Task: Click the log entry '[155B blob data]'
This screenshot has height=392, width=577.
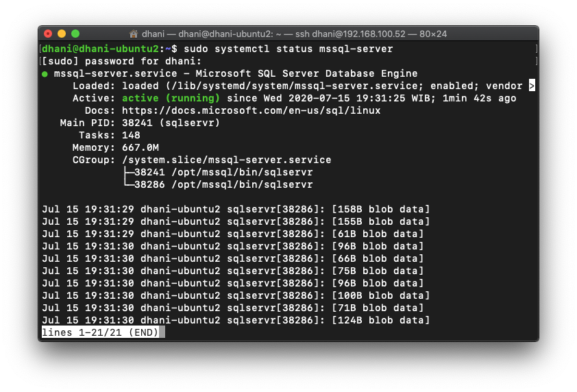Action: [380, 221]
